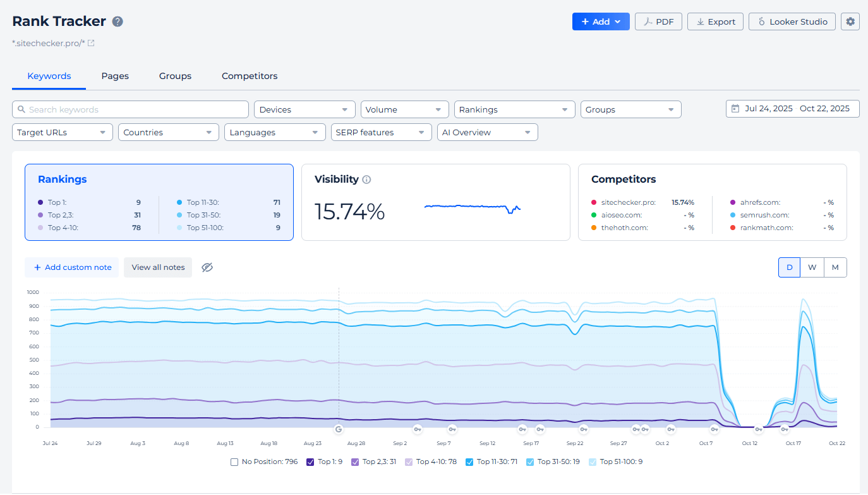Click the key note marker near Sep 2
The image size is (868, 495).
(417, 429)
